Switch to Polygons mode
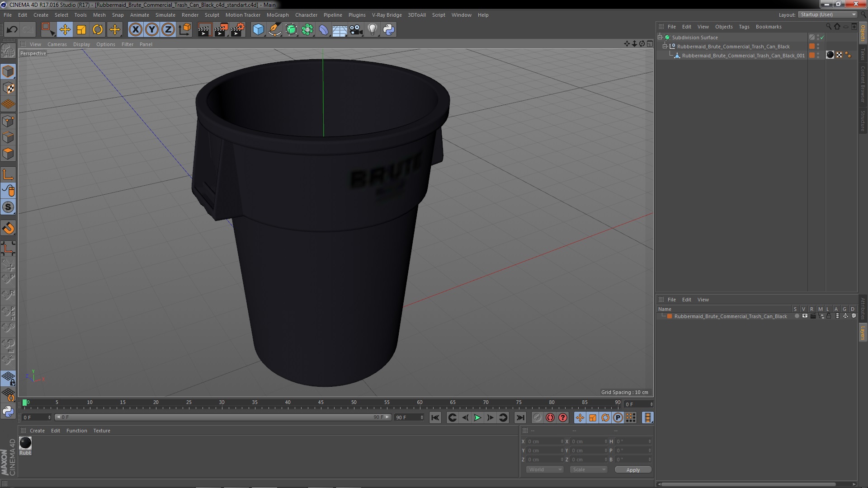 (x=8, y=154)
